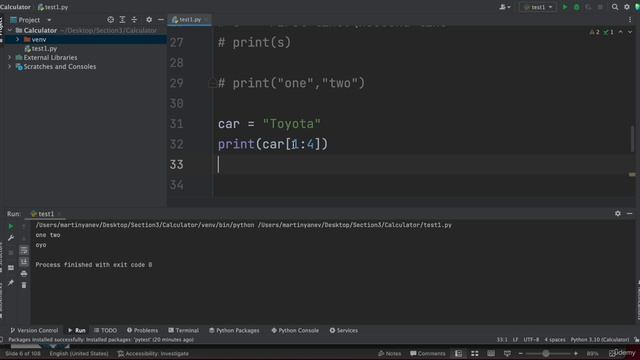Start debugging with the bug icon
The height and width of the screenshot is (360, 640).
[577, 7]
